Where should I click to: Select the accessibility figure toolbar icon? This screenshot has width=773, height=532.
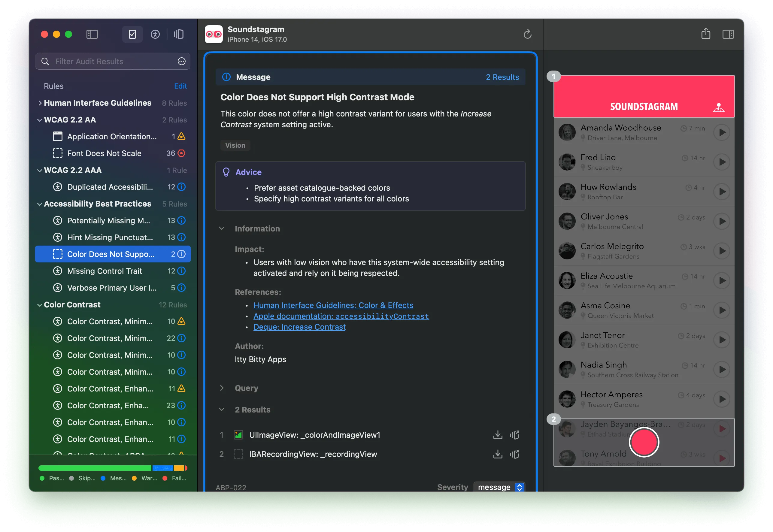point(155,34)
